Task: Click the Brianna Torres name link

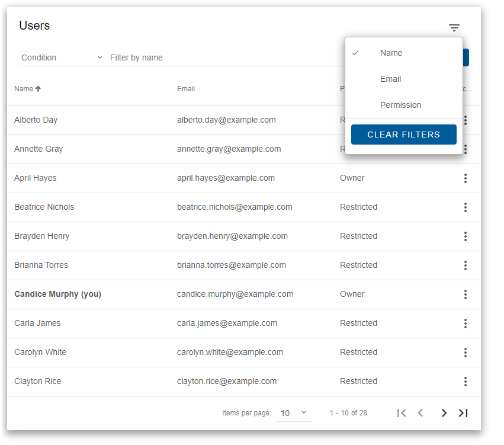Action: [41, 265]
